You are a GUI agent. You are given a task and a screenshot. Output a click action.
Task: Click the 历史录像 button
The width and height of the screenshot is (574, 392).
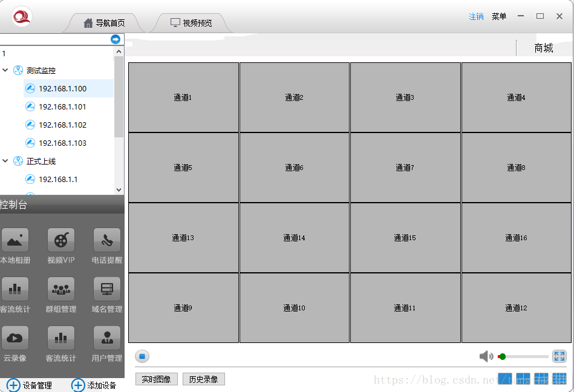[x=204, y=379]
